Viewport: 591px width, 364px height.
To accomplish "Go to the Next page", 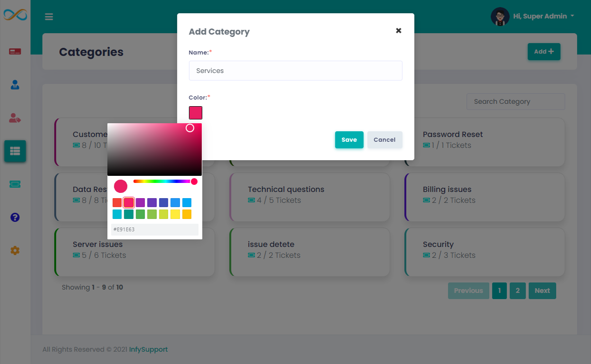I will (542, 291).
